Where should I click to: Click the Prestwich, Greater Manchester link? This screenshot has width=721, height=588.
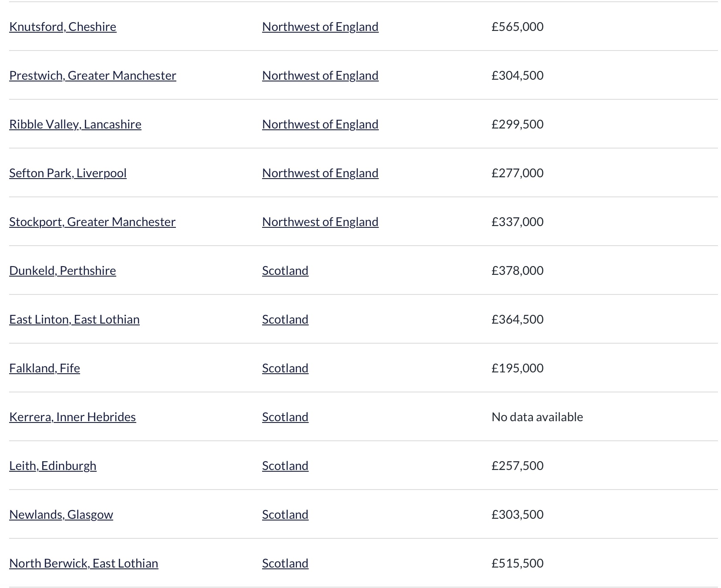click(x=93, y=75)
